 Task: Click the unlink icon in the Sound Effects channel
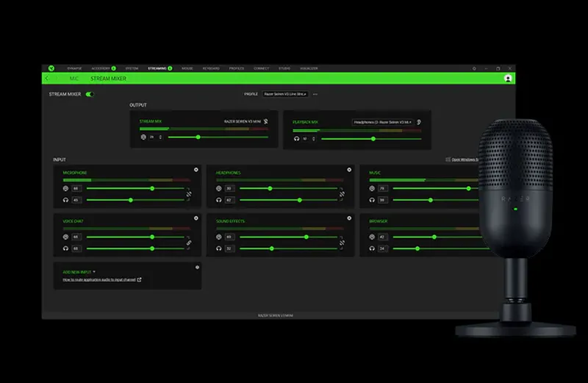coord(341,243)
